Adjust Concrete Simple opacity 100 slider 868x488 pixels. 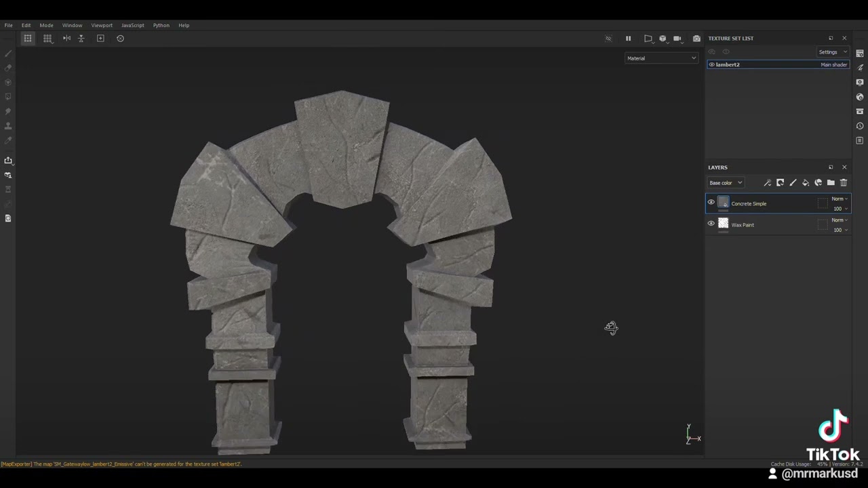point(840,209)
